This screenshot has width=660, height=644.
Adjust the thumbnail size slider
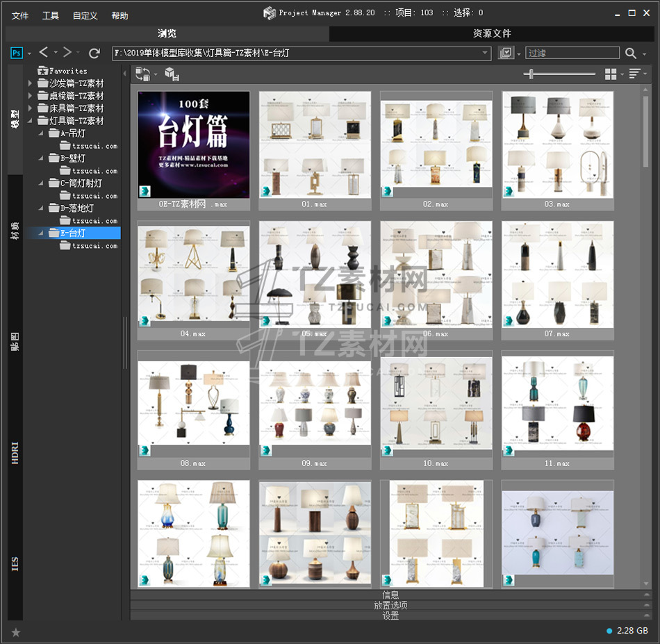click(x=531, y=74)
